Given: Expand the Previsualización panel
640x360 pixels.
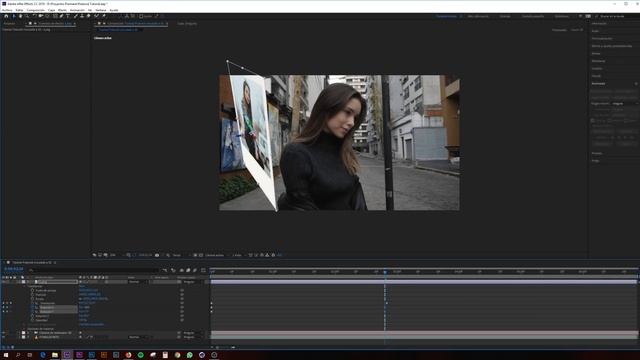Looking at the screenshot, I should [x=602, y=38].
